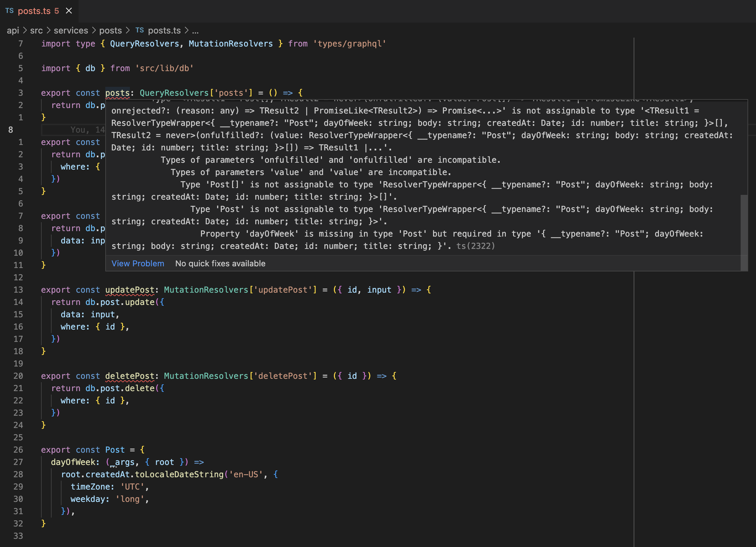Image resolution: width=756 pixels, height=547 pixels.
Task: Click the TypeScript file icon in tab
Action: click(x=10, y=11)
